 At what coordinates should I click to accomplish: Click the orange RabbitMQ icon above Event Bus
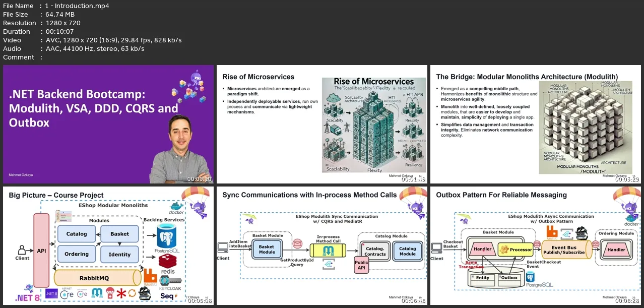pos(552,232)
